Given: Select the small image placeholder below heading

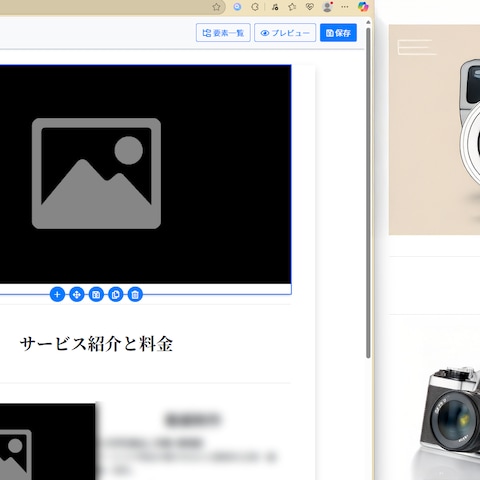Looking at the screenshot, I should click(x=48, y=442).
